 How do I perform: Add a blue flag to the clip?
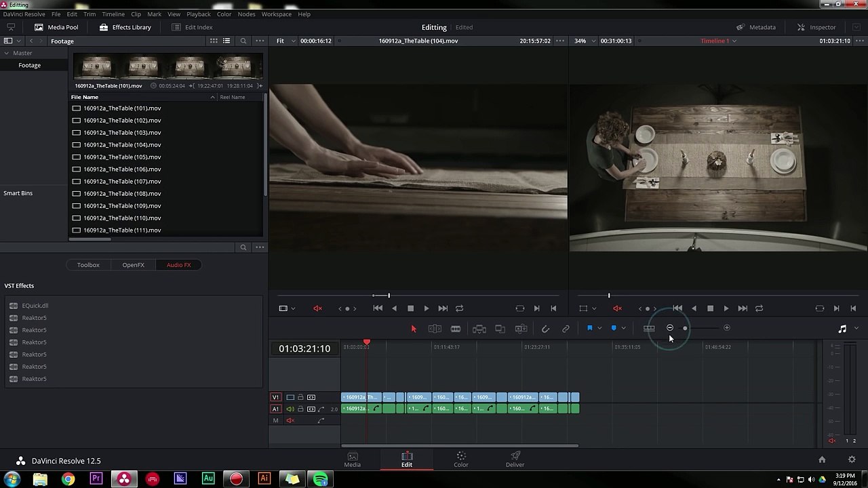pyautogui.click(x=590, y=328)
